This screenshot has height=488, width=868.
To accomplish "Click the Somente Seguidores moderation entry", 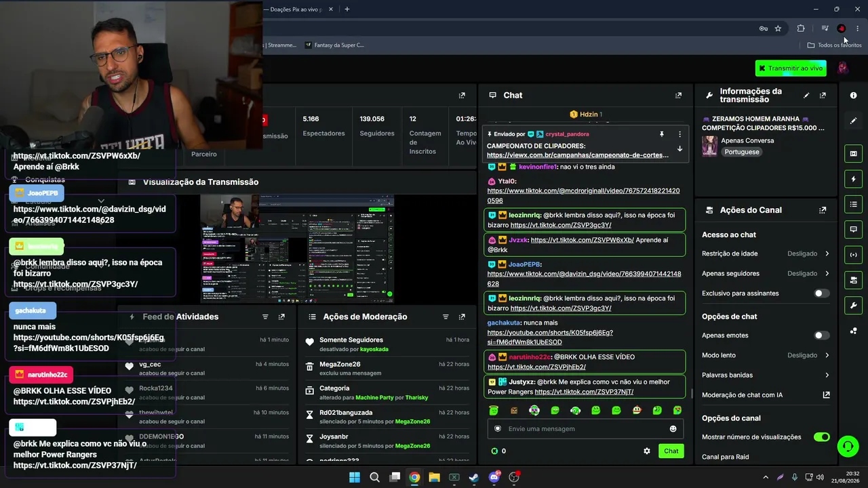I will (x=387, y=344).
